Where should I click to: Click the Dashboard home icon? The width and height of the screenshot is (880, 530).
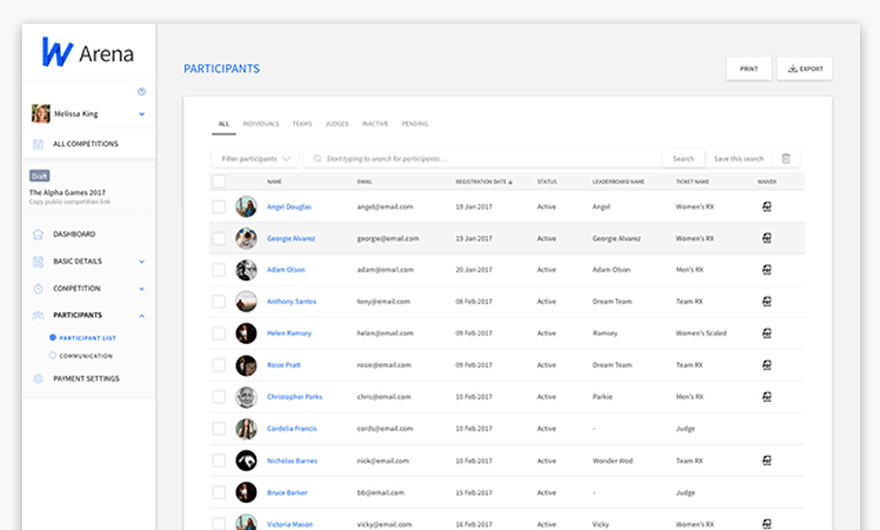coord(38,234)
